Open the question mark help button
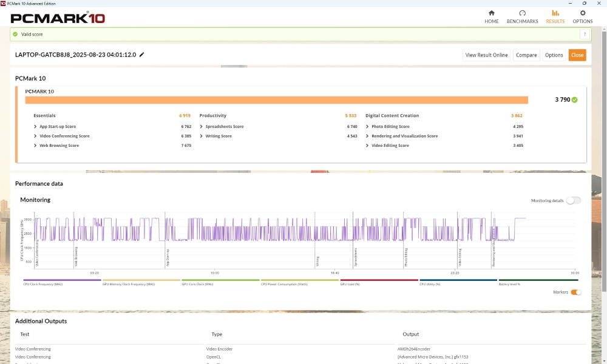 (585, 34)
